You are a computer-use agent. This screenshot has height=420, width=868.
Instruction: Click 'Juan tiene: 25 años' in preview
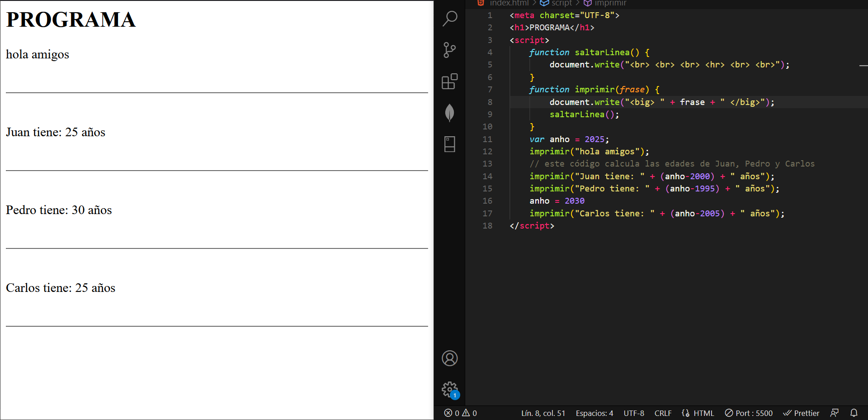pos(56,133)
